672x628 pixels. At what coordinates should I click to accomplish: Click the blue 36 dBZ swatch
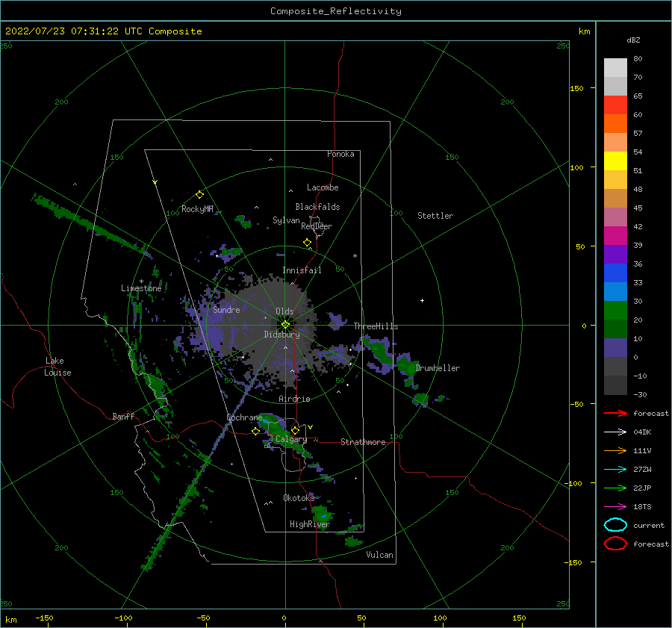click(x=615, y=273)
